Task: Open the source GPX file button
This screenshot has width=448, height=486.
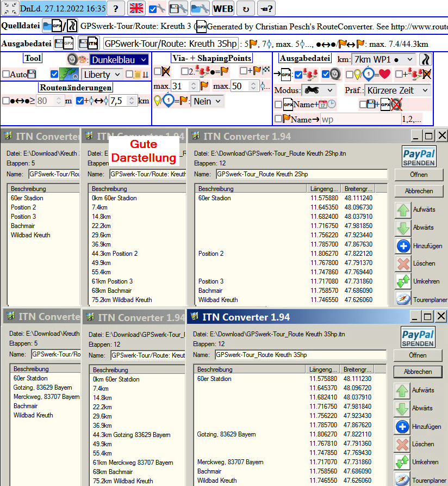Action: point(52,26)
